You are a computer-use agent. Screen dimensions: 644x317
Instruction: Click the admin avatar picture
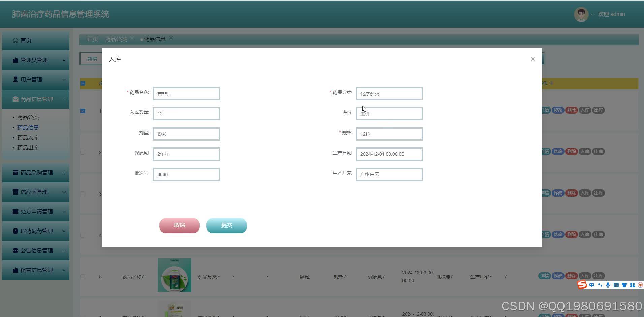coord(581,14)
